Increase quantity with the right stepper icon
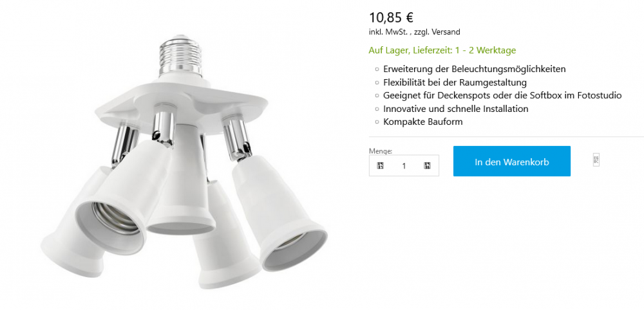644x310 pixels. click(x=427, y=166)
